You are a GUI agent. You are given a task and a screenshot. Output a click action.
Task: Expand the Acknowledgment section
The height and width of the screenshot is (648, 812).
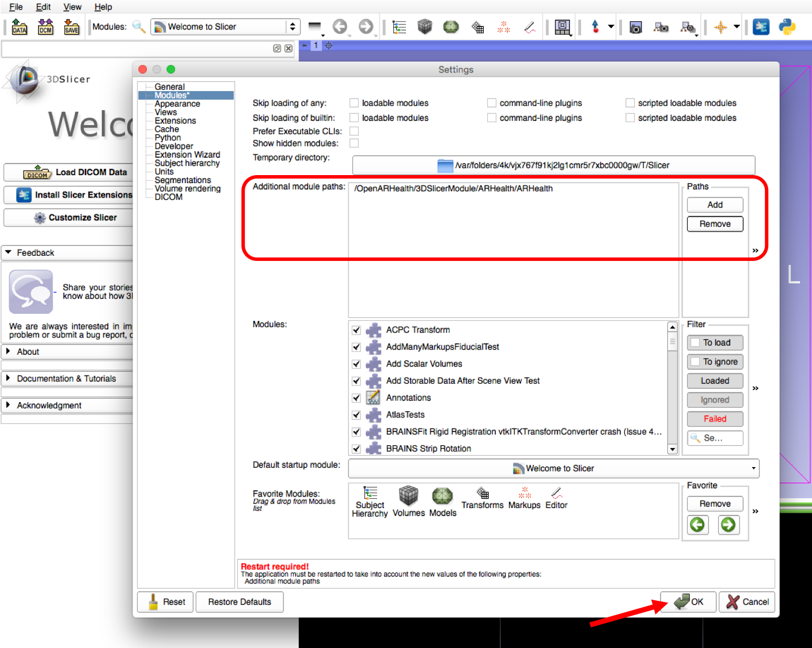point(68,406)
